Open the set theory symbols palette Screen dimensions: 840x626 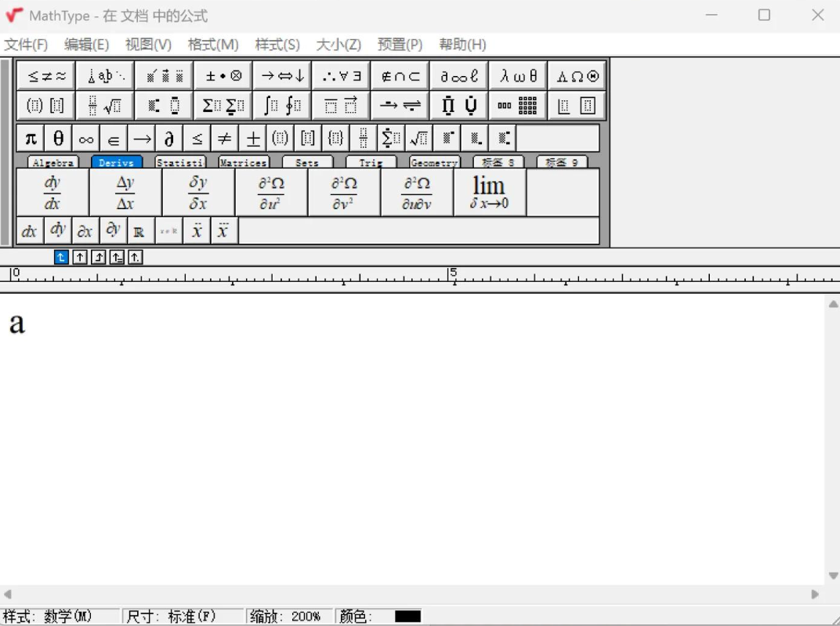[400, 76]
